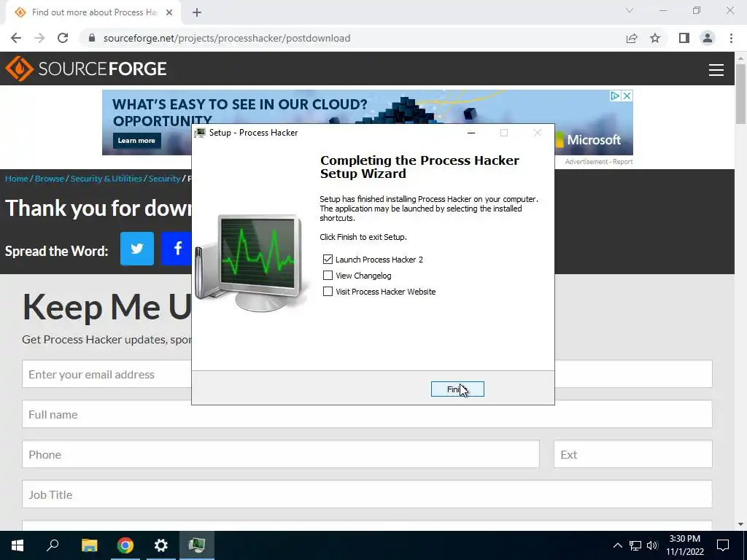Open File Explorer from taskbar

89,545
